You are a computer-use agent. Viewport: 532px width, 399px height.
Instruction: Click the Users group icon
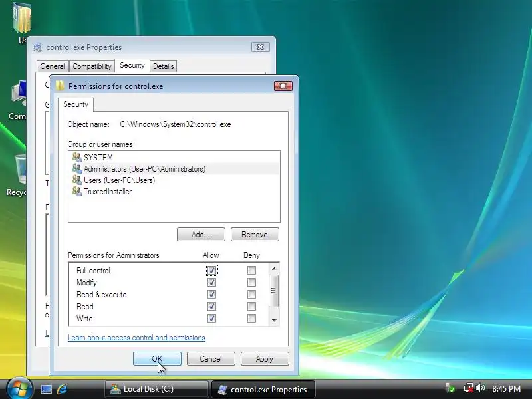click(x=77, y=180)
